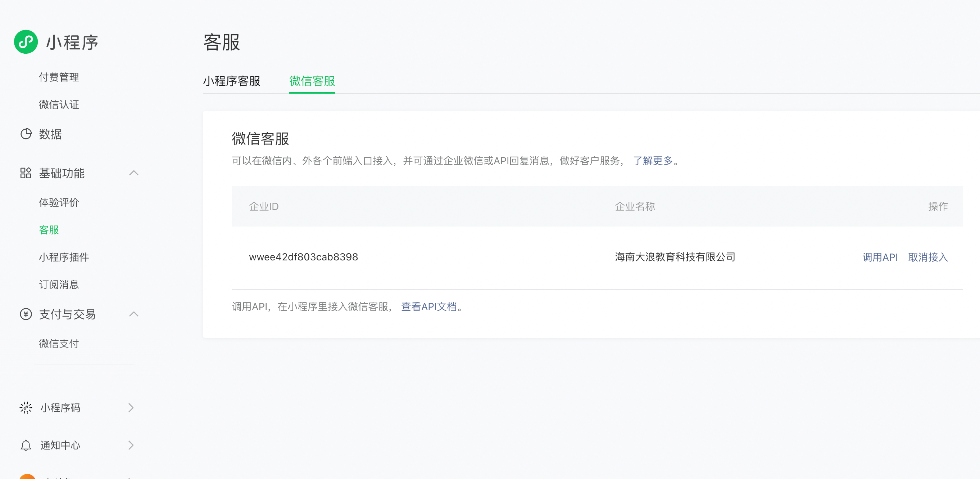This screenshot has height=479, width=980.
Task: Click the 调用API link
Action: (x=880, y=258)
